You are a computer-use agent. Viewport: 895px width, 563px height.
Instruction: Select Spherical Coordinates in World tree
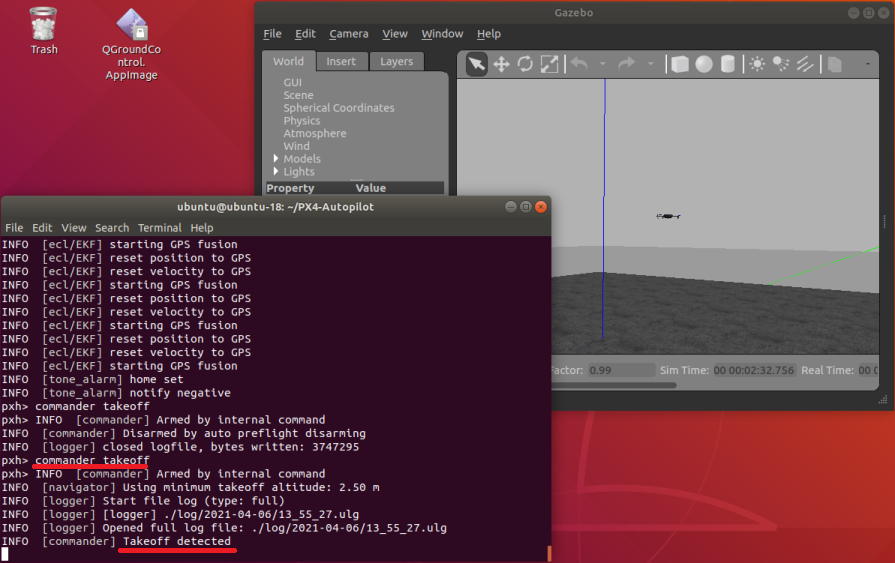coord(338,108)
